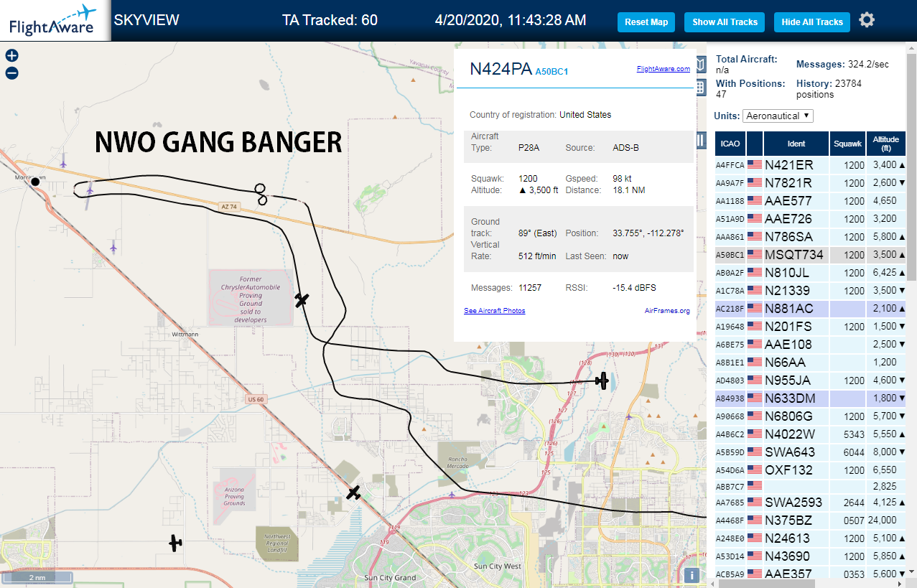The width and height of the screenshot is (917, 588).
Task: Open the map info 'i' button
Action: click(692, 575)
